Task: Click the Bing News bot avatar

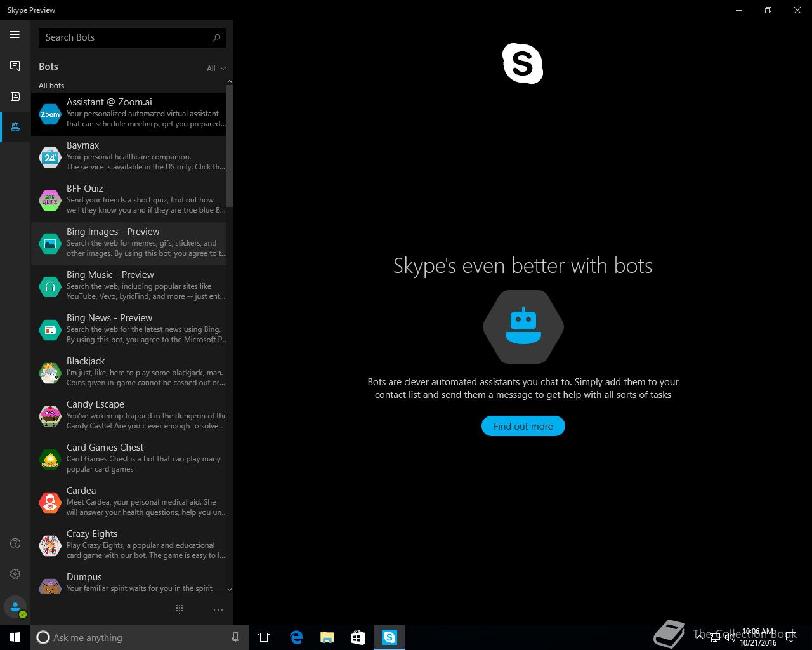Action: click(x=50, y=330)
